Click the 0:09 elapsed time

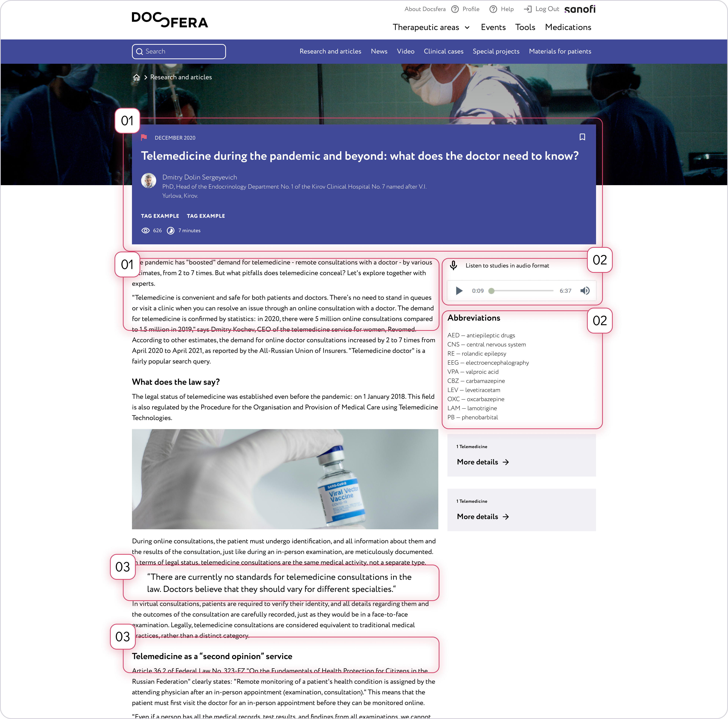[478, 291]
